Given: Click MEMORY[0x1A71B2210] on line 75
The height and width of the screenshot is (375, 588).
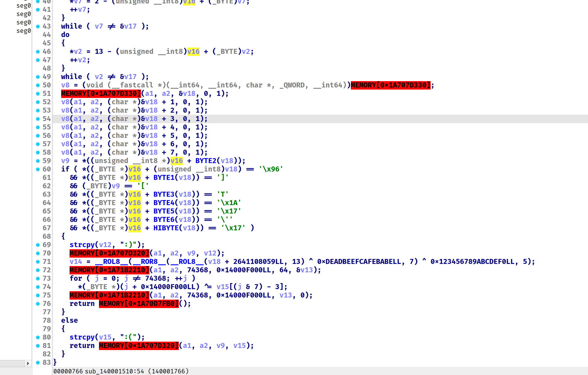Looking at the screenshot, I should (109, 295).
